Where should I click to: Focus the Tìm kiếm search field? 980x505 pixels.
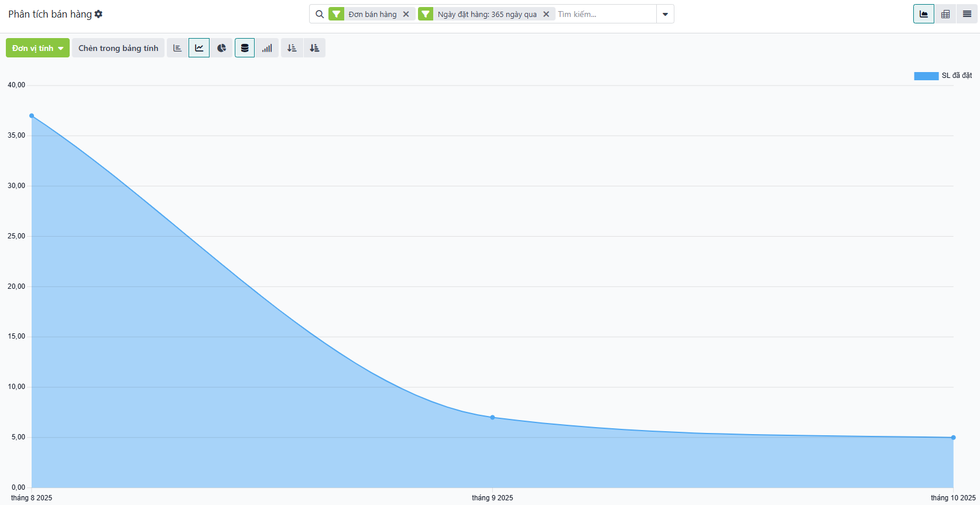(x=605, y=14)
